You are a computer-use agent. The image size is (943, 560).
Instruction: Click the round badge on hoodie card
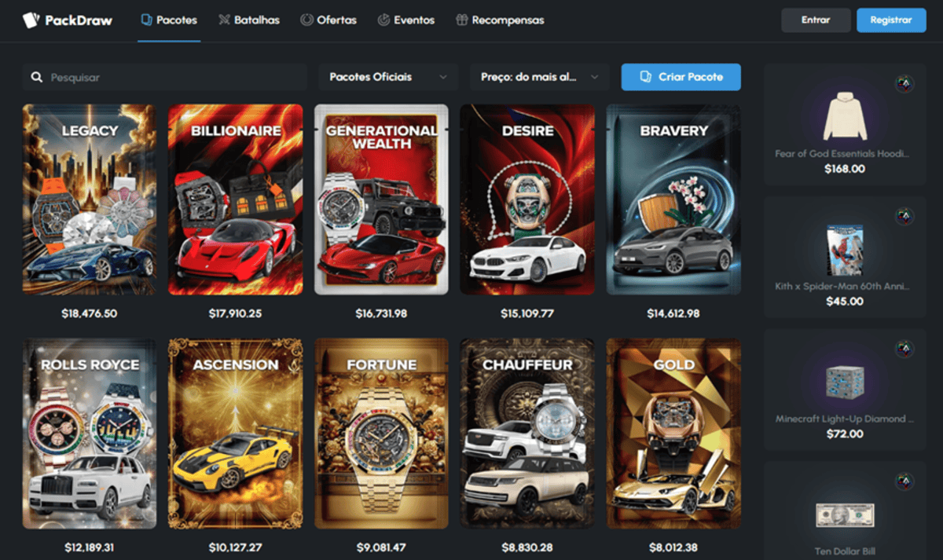point(904,83)
